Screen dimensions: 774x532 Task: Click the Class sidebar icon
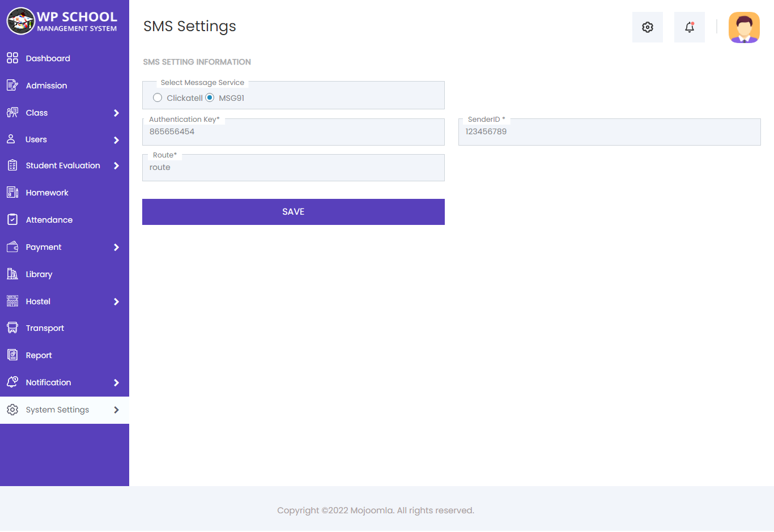pos(12,112)
